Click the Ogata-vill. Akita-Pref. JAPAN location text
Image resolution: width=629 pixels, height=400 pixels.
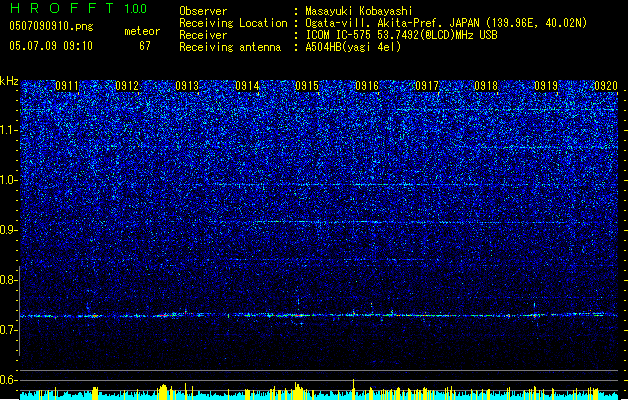446,23
